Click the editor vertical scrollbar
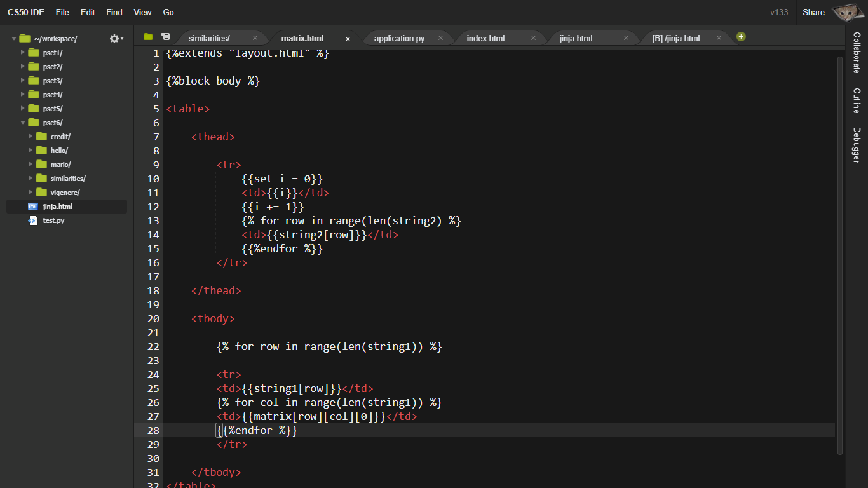 click(840, 254)
